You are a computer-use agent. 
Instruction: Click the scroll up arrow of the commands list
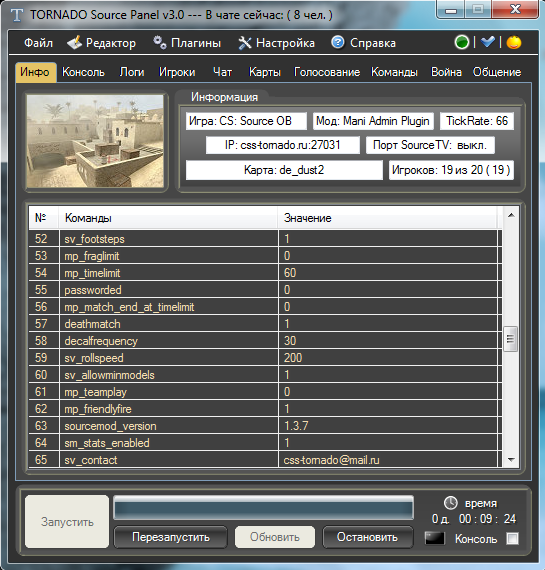click(511, 216)
